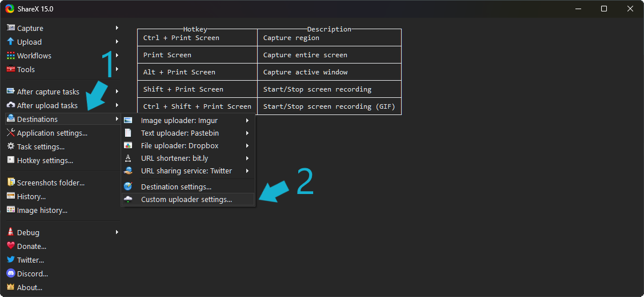Click the Start/Stop screen recording (GIF) cell
The height and width of the screenshot is (297, 644).
tap(329, 106)
